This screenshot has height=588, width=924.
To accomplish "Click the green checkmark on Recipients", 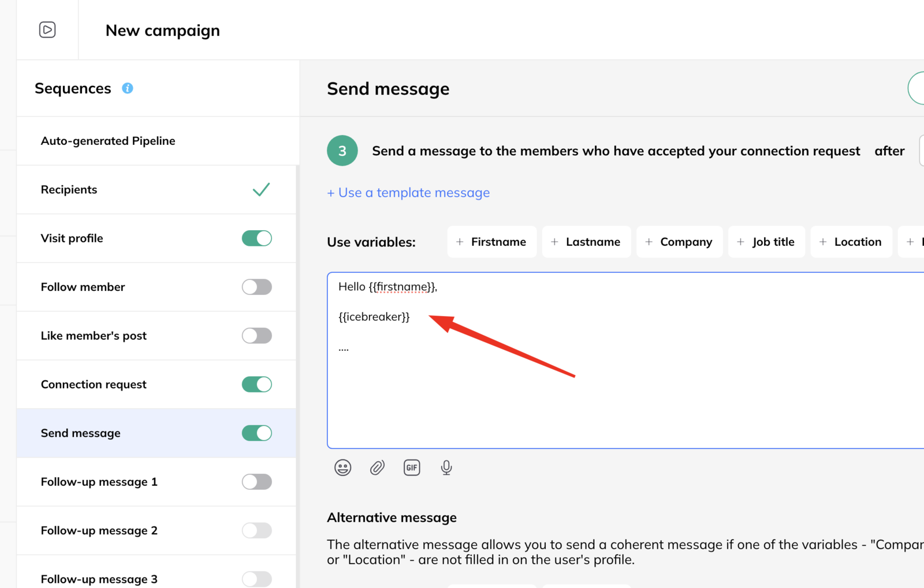I will point(261,189).
